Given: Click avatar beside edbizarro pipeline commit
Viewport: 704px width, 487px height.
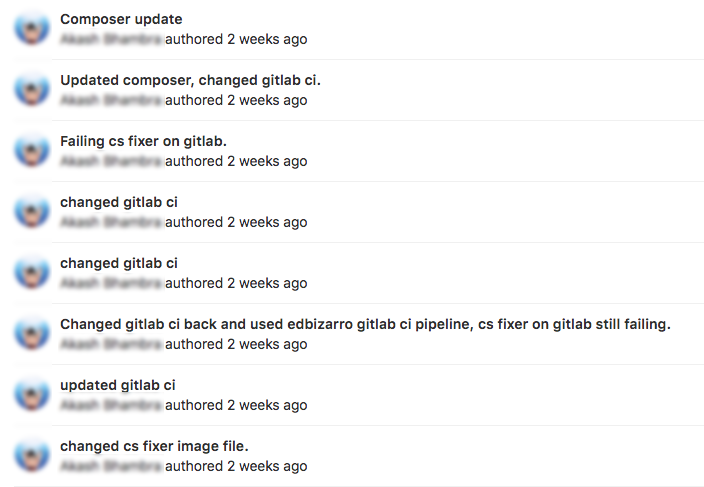Looking at the screenshot, I should click(x=32, y=334).
